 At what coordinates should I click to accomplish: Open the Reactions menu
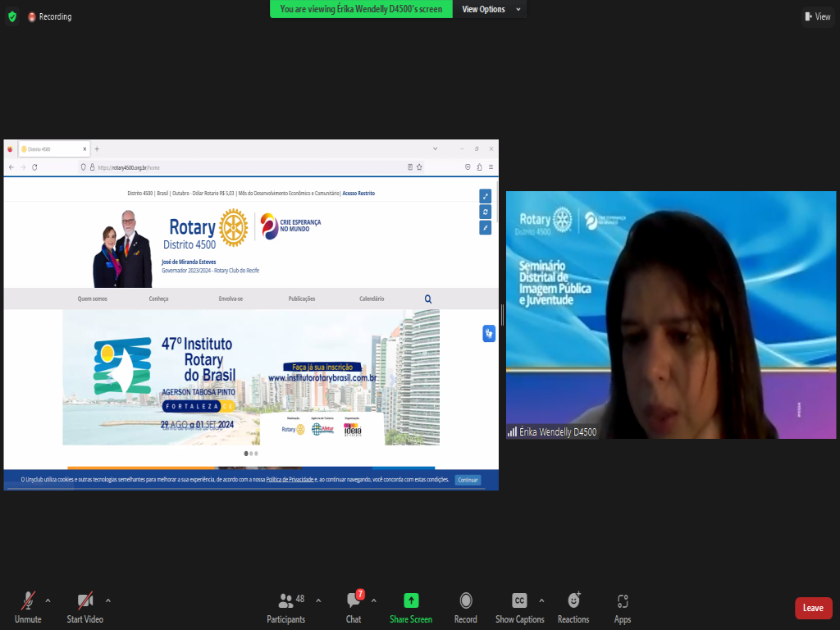point(573,600)
